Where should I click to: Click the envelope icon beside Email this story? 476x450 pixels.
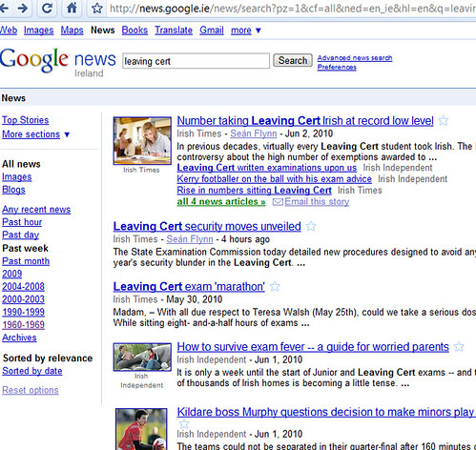(278, 202)
